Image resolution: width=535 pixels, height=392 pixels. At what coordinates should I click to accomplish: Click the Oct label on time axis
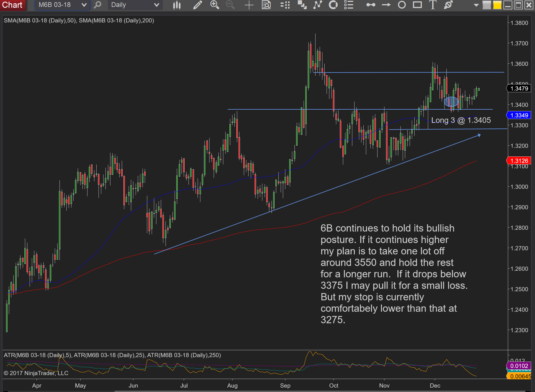pos(334,386)
